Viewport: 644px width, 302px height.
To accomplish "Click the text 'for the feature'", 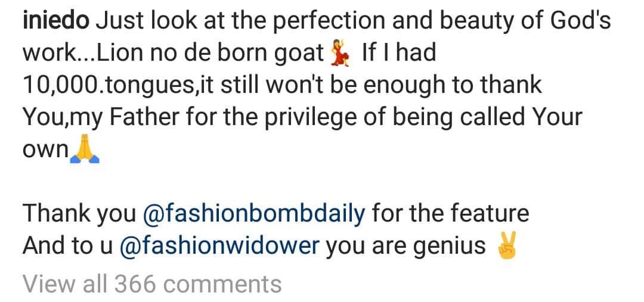I will point(450,214).
